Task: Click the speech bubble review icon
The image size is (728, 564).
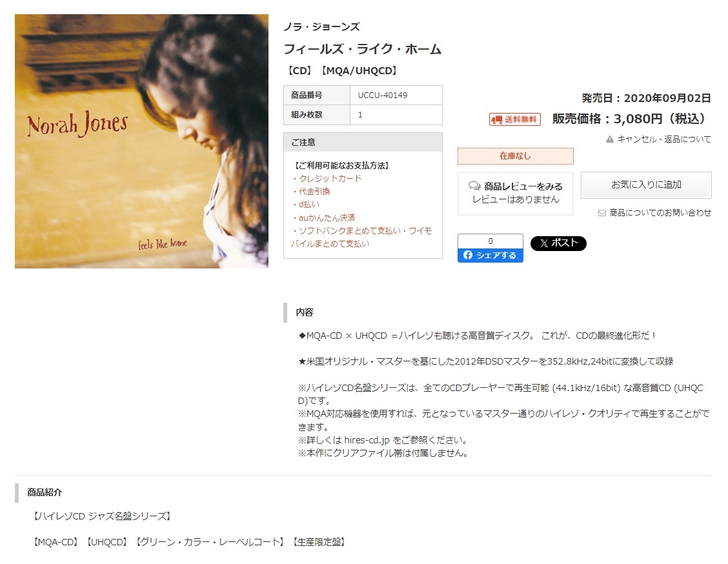Action: coord(474,186)
